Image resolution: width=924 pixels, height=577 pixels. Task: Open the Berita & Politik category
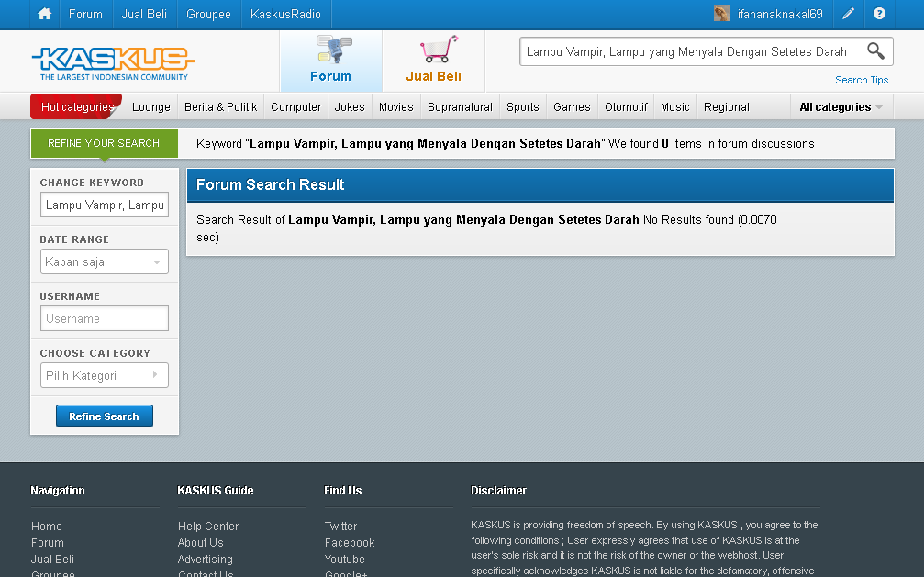pyautogui.click(x=221, y=107)
